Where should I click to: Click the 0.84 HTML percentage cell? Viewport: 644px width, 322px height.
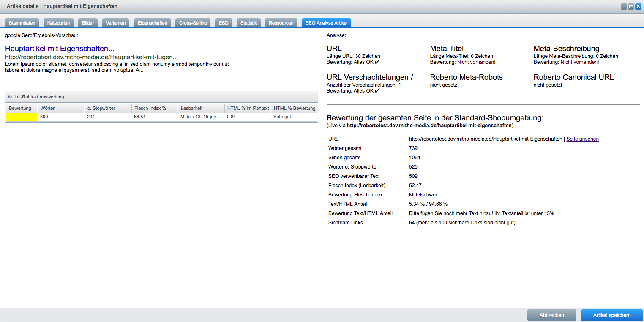[x=248, y=117]
